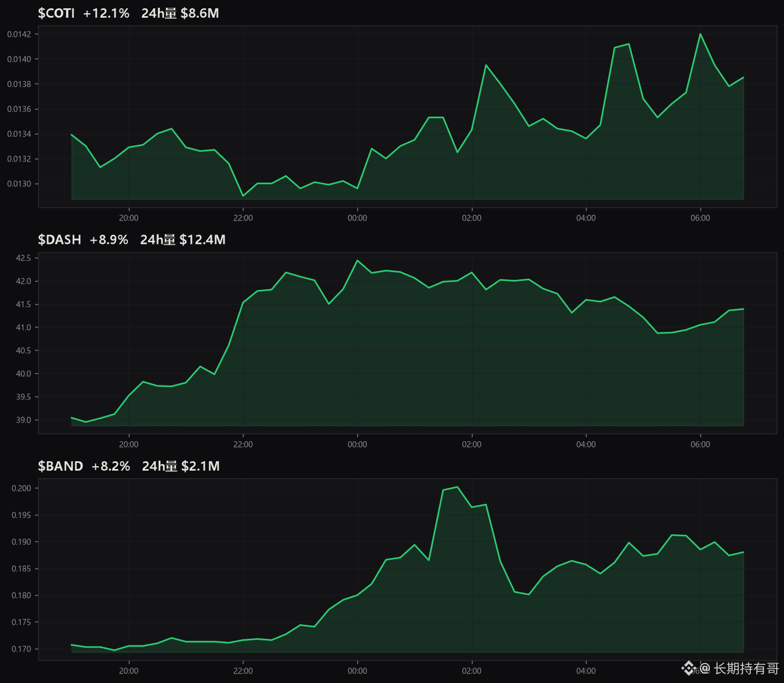This screenshot has width=784, height=683.
Task: Pick the 42.5 price label
Action: [x=23, y=258]
